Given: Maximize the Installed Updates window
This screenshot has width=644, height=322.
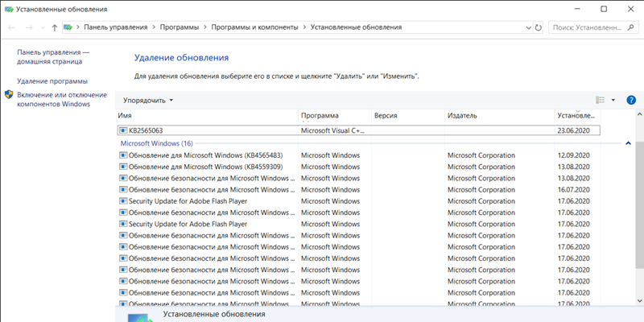Looking at the screenshot, I should point(603,9).
